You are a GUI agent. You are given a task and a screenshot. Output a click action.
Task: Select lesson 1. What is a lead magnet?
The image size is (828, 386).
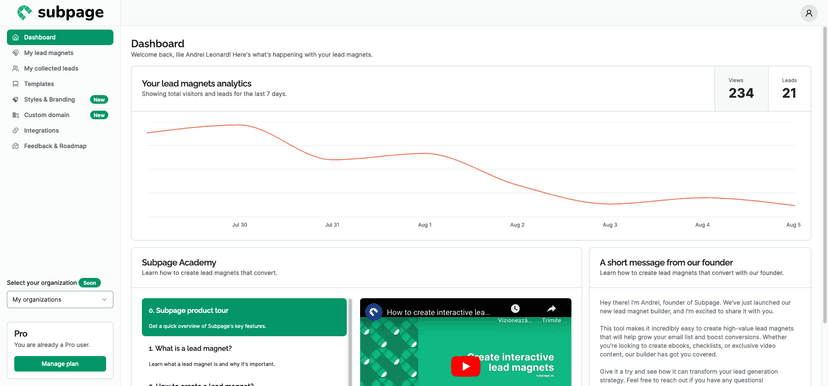coord(244,355)
